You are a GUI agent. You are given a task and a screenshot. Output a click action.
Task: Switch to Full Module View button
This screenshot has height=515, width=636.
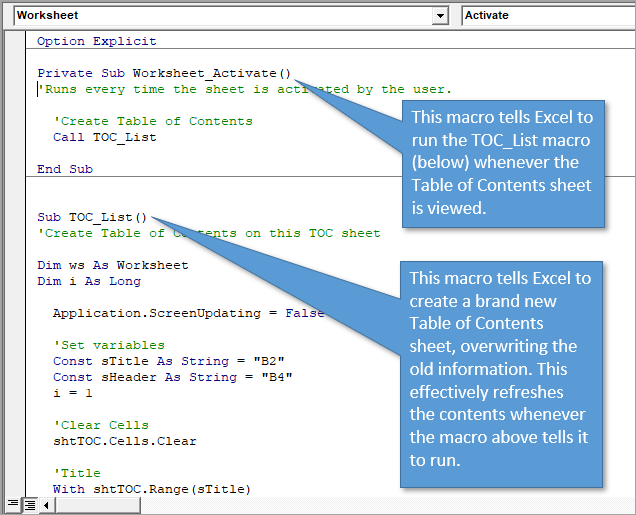click(x=30, y=505)
